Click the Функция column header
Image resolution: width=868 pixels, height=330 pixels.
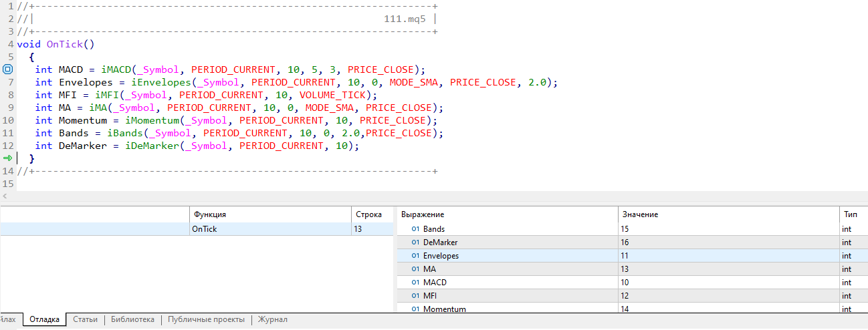point(270,214)
